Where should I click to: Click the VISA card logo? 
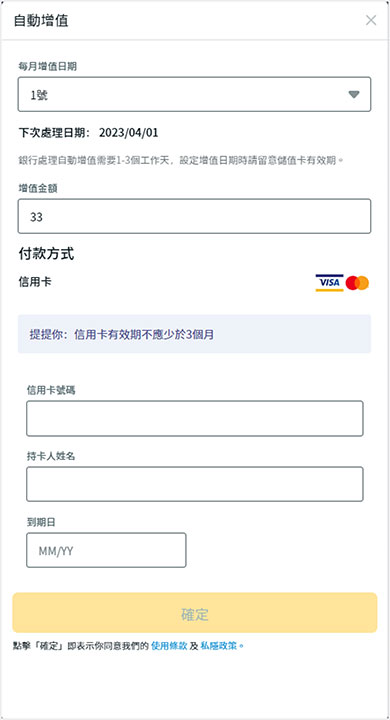coord(329,283)
